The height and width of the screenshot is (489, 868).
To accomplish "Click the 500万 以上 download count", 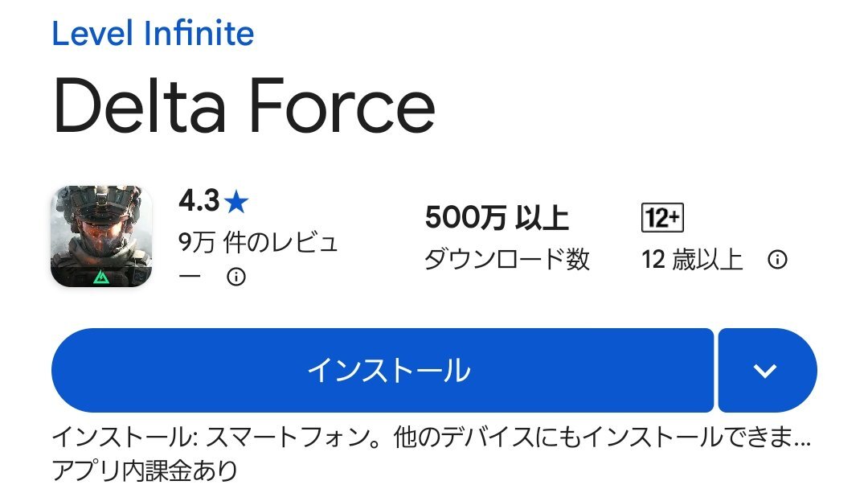I will (x=497, y=218).
